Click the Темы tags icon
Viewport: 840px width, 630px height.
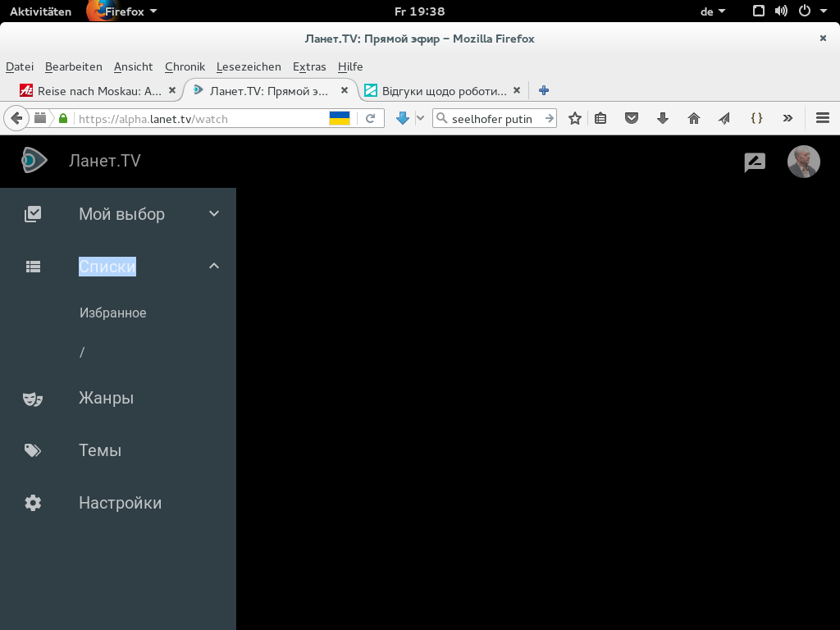pos(33,450)
